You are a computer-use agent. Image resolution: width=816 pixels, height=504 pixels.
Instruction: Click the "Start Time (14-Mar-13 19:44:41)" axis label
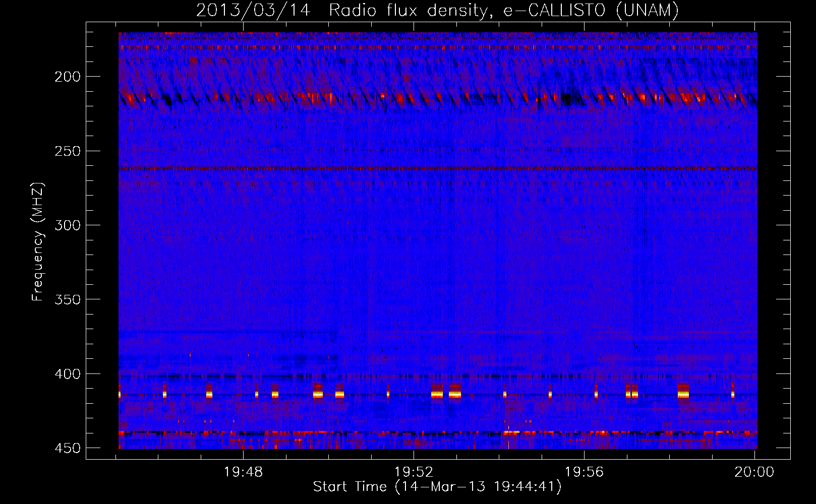(437, 487)
